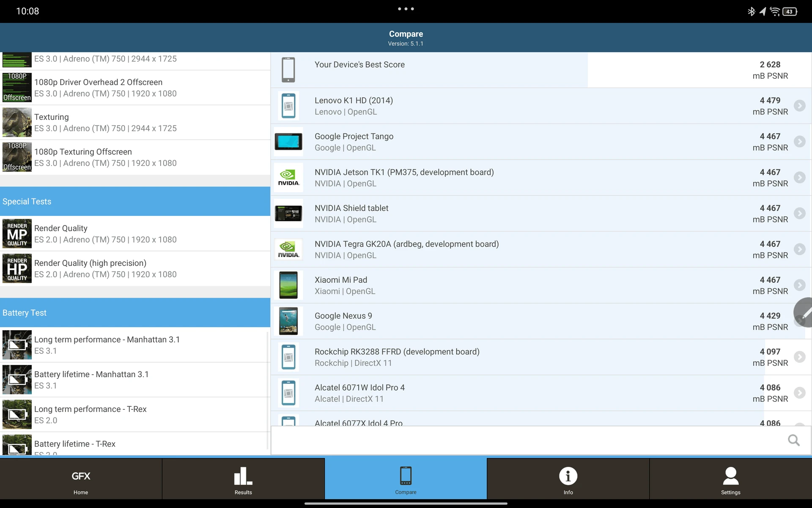This screenshot has height=508, width=812.
Task: Click the Battery Test section header
Action: click(135, 313)
